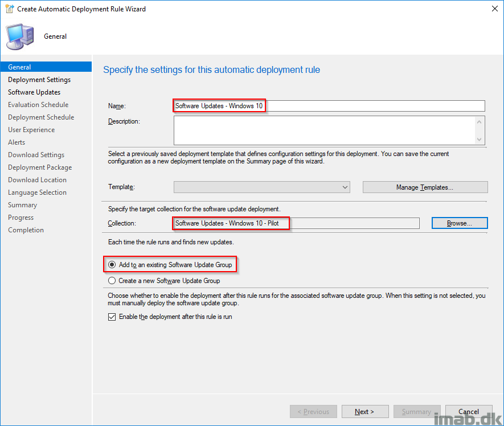Toggle Enable the deployment after rule is run

(x=170, y=317)
